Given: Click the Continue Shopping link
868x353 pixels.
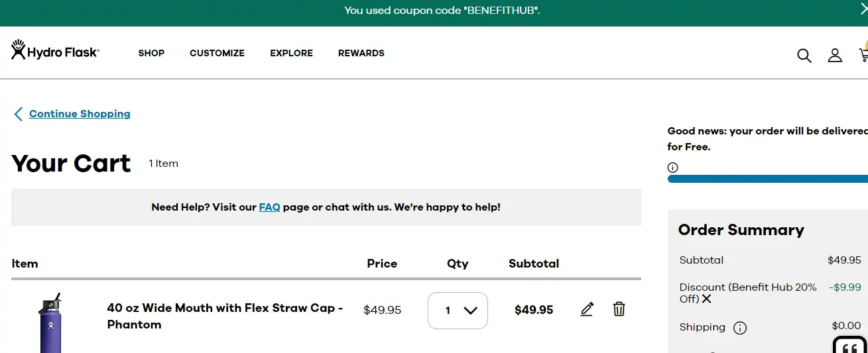Looking at the screenshot, I should [x=80, y=114].
